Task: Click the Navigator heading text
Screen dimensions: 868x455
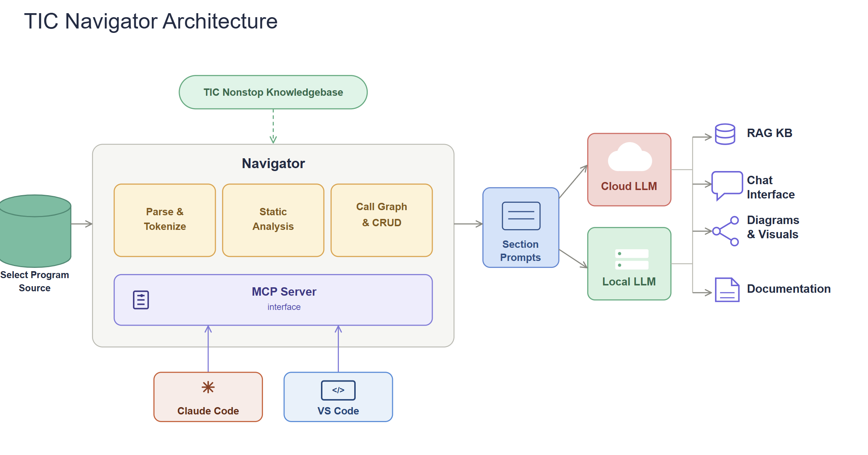Action: pyautogui.click(x=273, y=163)
